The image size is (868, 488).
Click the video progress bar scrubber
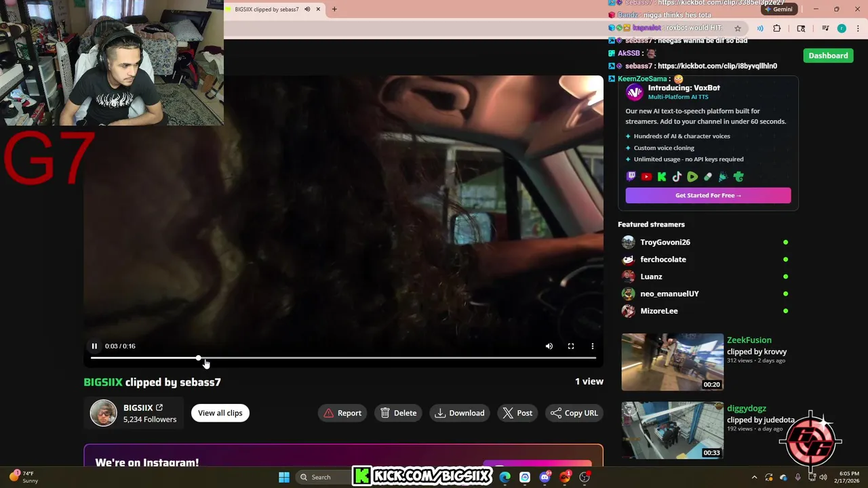pos(199,358)
